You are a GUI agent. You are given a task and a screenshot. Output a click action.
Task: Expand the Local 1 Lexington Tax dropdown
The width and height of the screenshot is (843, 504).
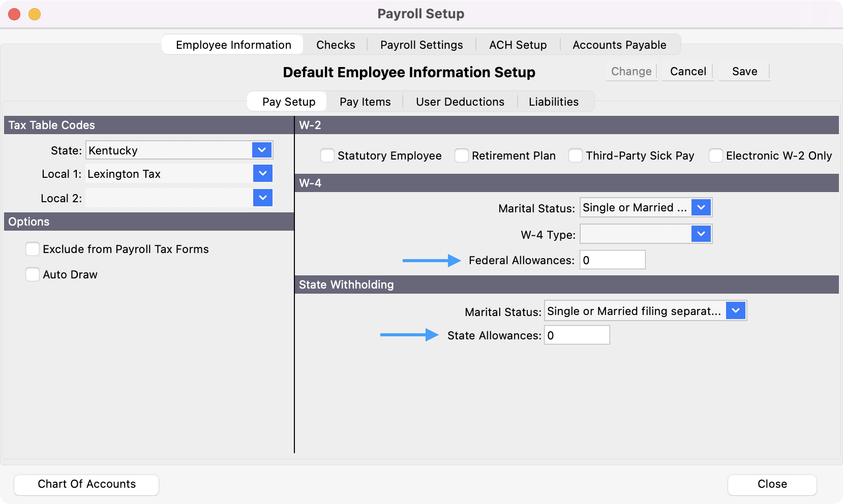click(262, 173)
